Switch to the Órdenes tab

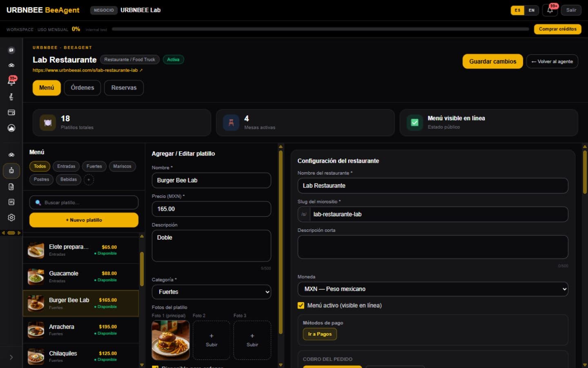pyautogui.click(x=82, y=88)
